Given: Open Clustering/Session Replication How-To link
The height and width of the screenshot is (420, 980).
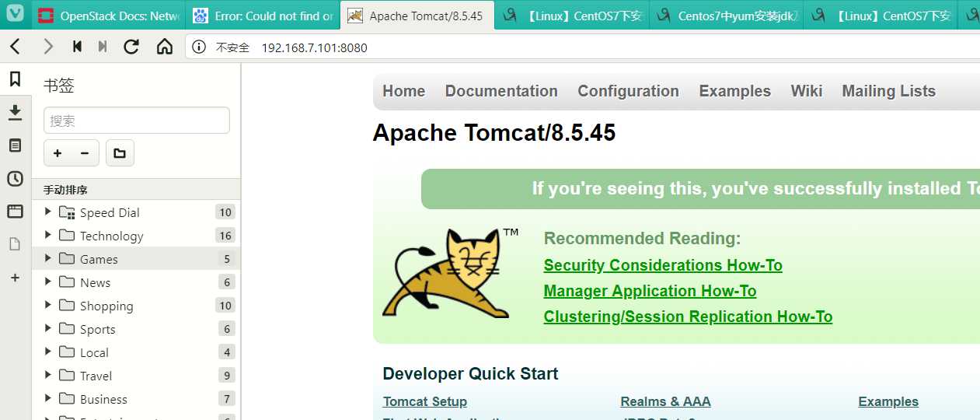Looking at the screenshot, I should point(688,317).
